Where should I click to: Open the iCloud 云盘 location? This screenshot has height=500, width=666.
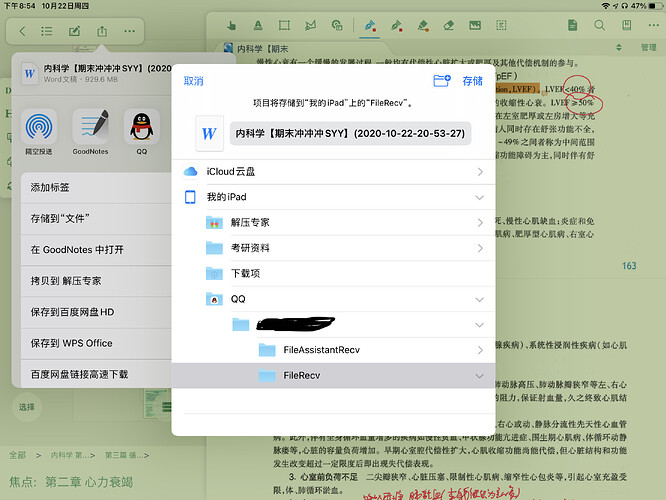(x=333, y=172)
